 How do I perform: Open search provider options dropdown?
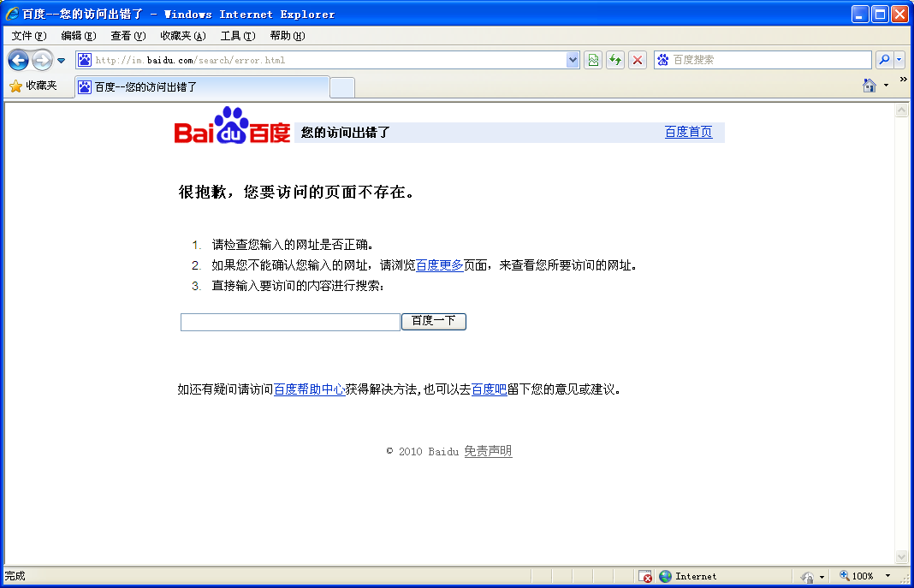pyautogui.click(x=899, y=59)
